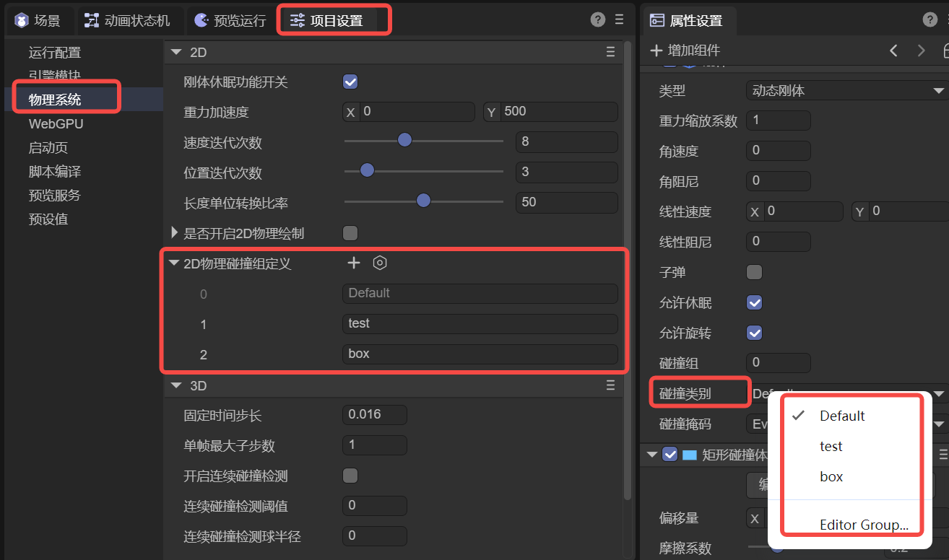Screen dimensions: 949x560
Task: Disable the 刚体休眠功能开关 checkbox
Action: (350, 82)
